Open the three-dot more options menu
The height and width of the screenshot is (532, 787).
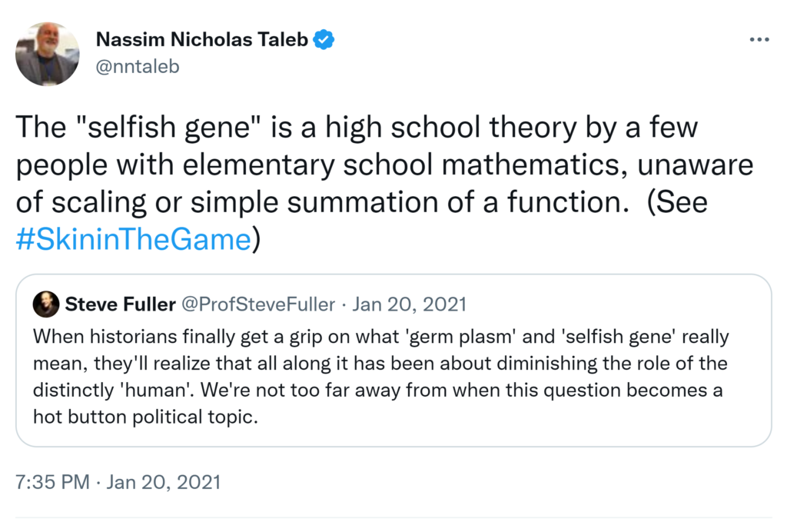759,39
